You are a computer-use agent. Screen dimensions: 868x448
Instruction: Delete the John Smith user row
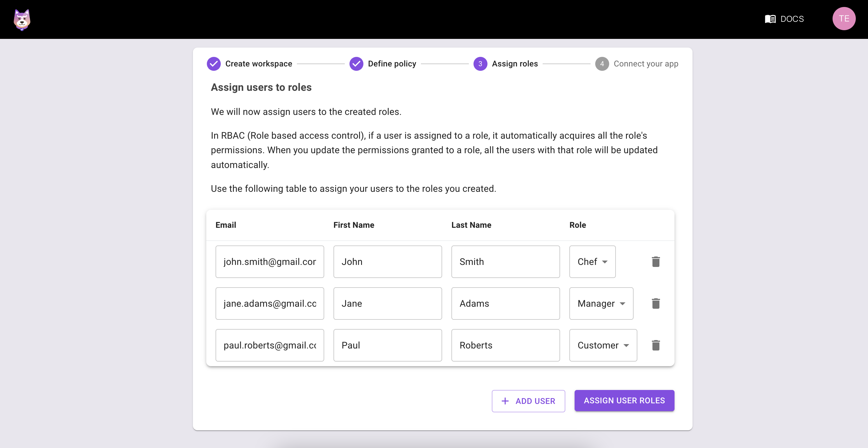coord(656,261)
